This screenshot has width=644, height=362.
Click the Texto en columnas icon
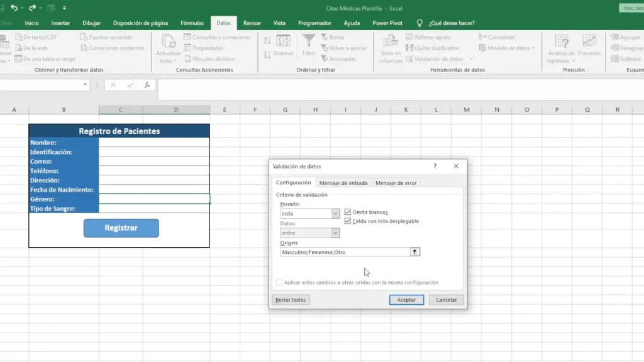[x=390, y=41]
